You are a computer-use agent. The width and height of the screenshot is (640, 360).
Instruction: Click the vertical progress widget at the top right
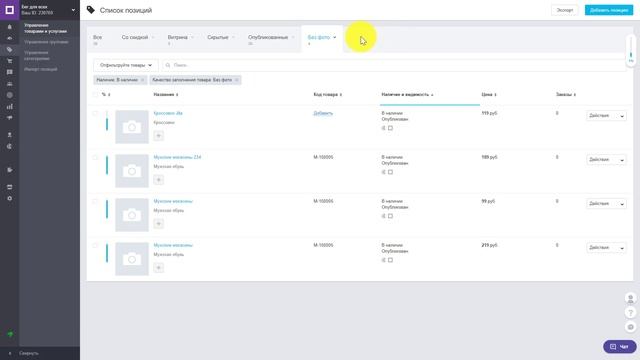(x=631, y=51)
